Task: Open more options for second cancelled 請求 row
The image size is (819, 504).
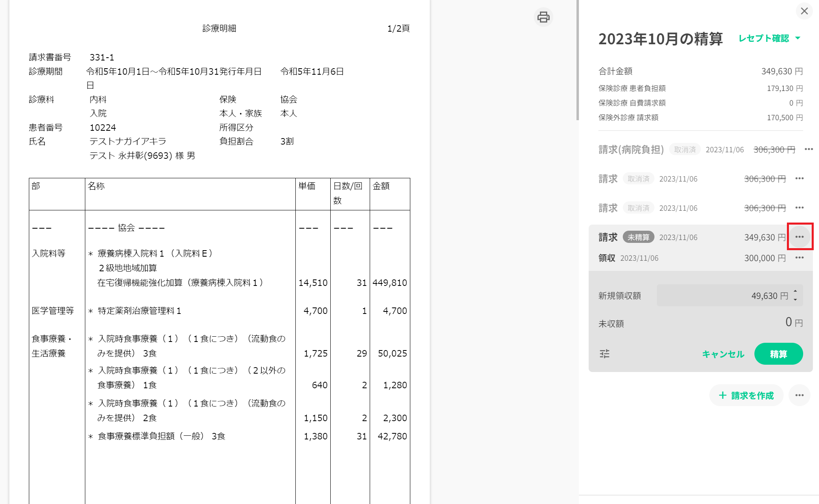Action: click(799, 208)
